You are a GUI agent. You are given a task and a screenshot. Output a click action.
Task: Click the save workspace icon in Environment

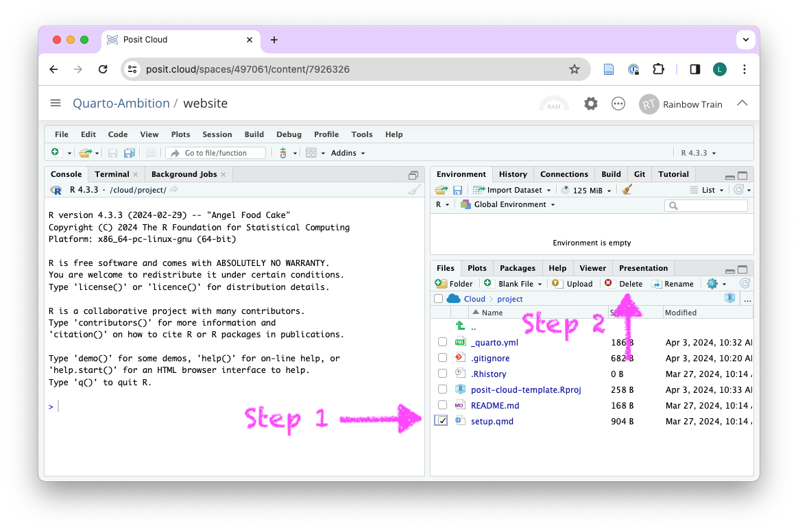pos(457,190)
